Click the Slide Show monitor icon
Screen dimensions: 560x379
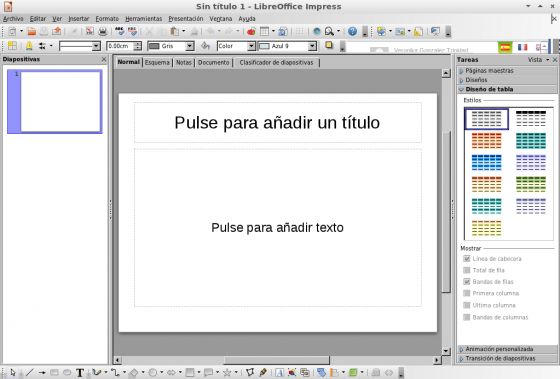click(435, 32)
